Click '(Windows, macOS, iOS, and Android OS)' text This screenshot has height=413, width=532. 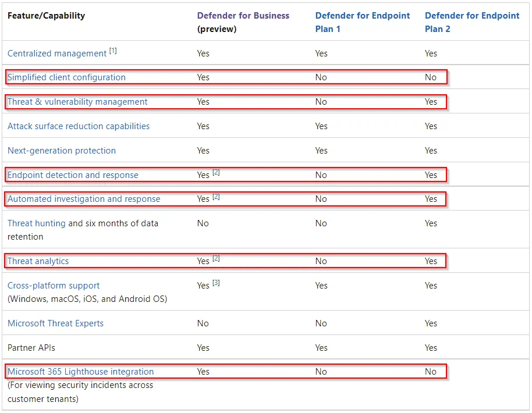point(87,299)
